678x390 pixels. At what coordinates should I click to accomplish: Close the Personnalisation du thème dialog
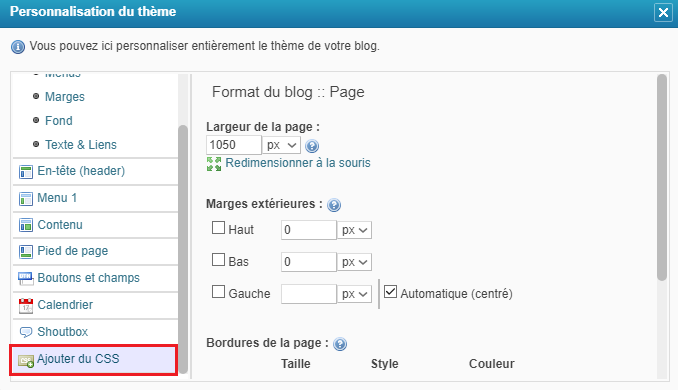tap(663, 13)
